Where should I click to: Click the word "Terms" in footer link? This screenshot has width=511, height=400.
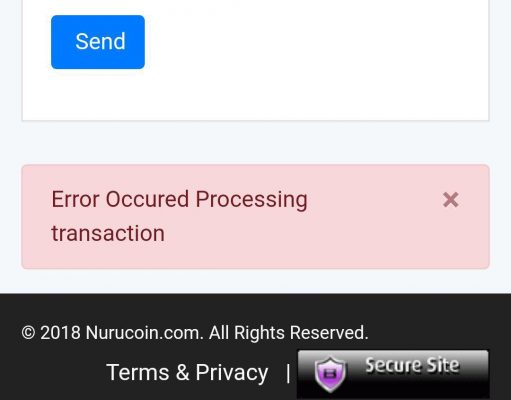[138, 372]
